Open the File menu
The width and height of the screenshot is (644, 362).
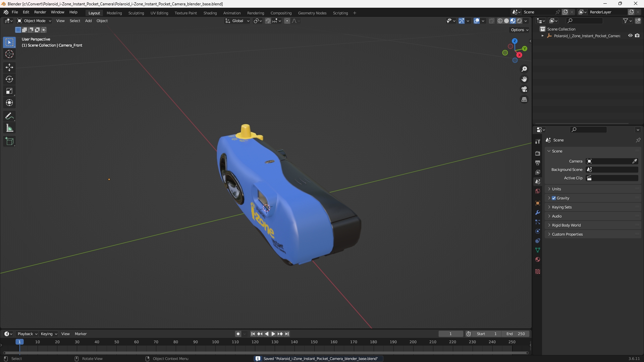pyautogui.click(x=15, y=12)
